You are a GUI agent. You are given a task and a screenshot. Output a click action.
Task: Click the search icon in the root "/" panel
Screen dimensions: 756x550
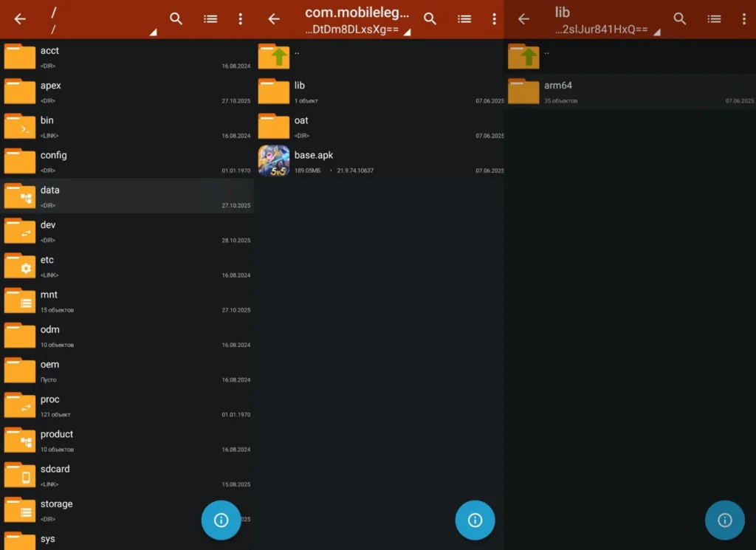click(x=176, y=19)
